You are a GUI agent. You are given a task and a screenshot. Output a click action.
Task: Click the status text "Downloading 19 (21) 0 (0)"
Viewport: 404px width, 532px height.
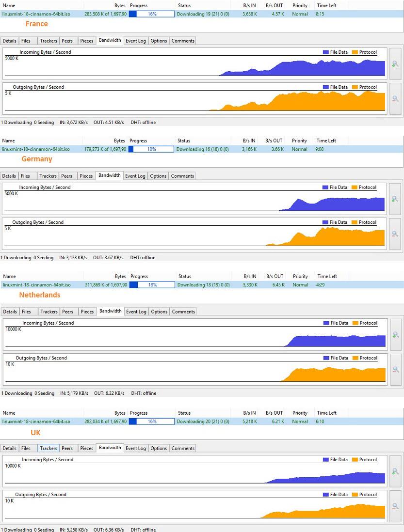[203, 14]
